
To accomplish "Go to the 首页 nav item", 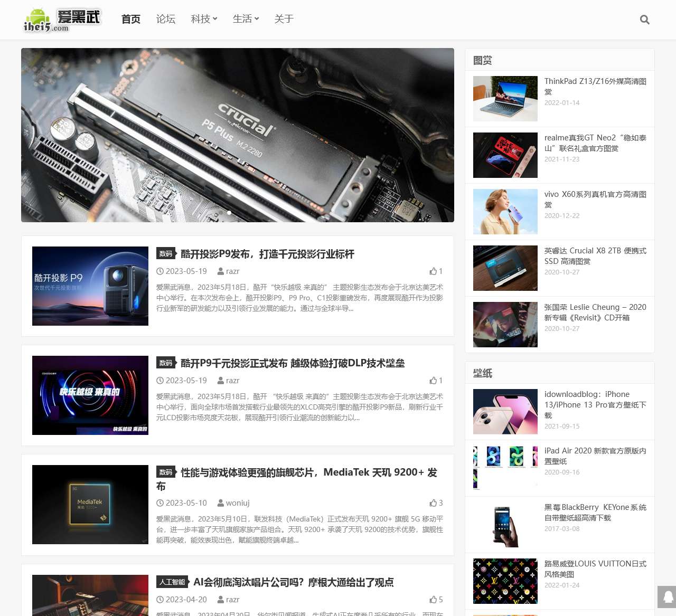I will (x=131, y=19).
